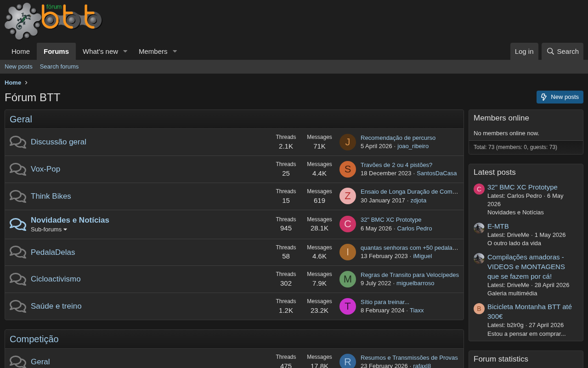Open the Recomendação de percurso thread

pos(398,138)
